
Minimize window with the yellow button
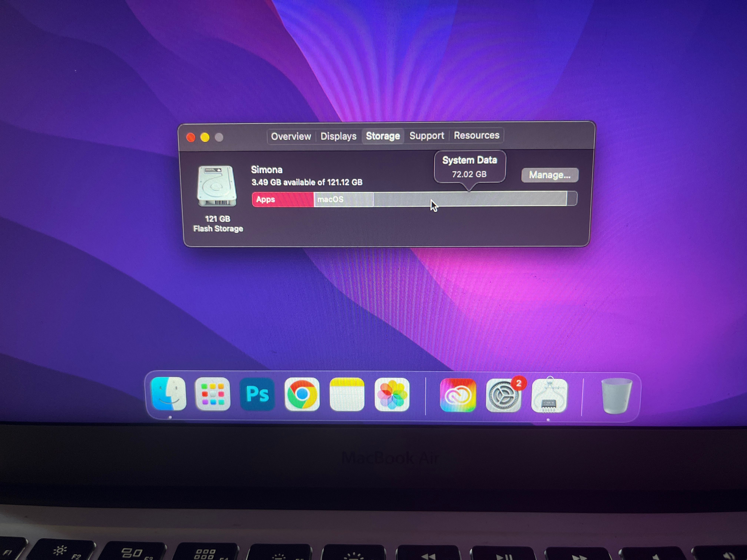tap(205, 137)
